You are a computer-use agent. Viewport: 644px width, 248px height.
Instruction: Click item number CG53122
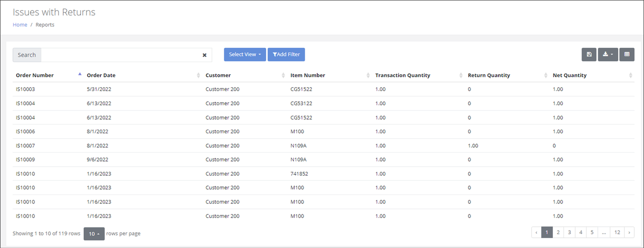click(x=301, y=104)
